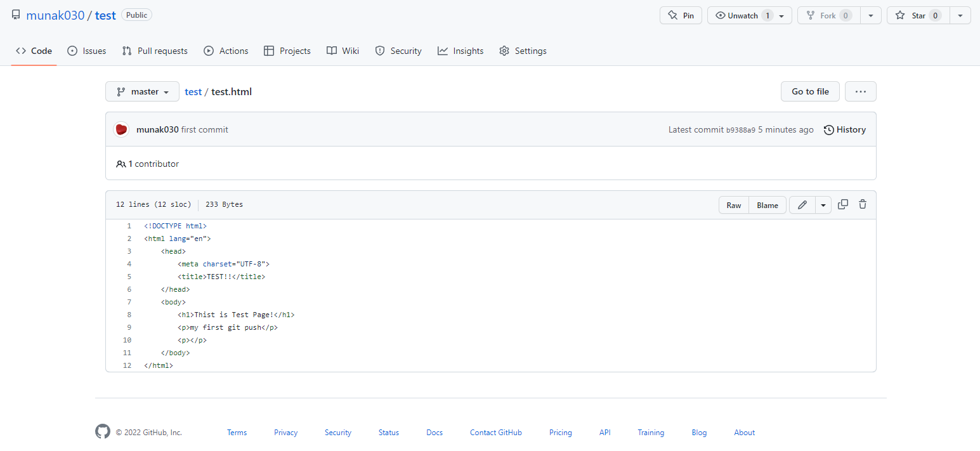Open the Issues tab

click(x=87, y=51)
